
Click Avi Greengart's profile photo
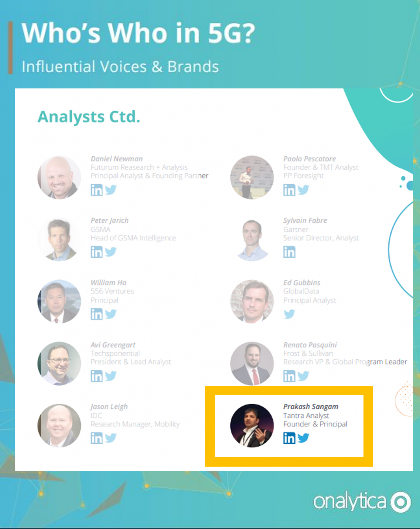pos(59,363)
